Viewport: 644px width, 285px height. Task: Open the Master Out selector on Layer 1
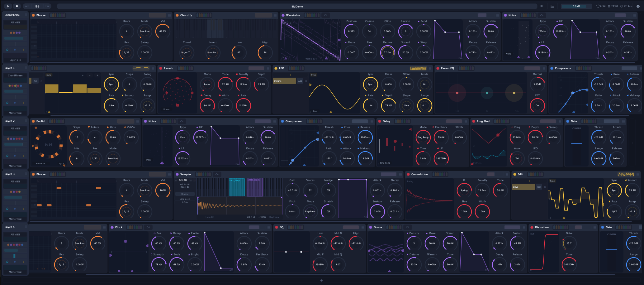(15, 113)
